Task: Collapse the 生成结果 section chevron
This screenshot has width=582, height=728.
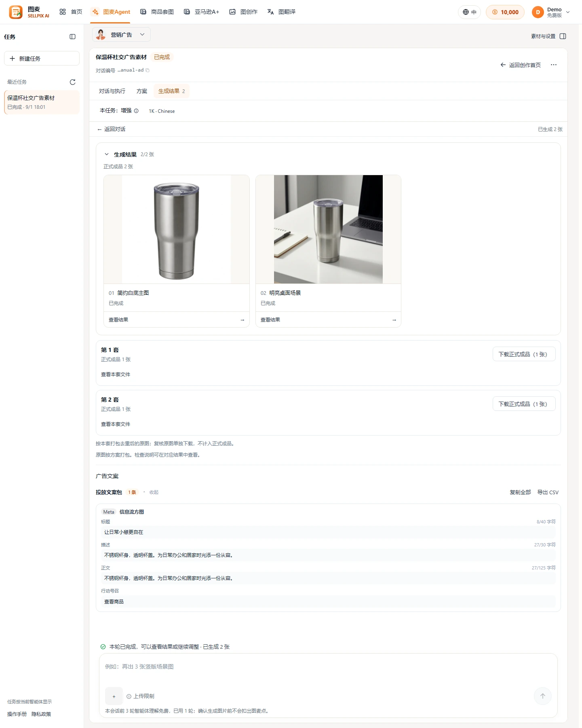Action: [107, 154]
